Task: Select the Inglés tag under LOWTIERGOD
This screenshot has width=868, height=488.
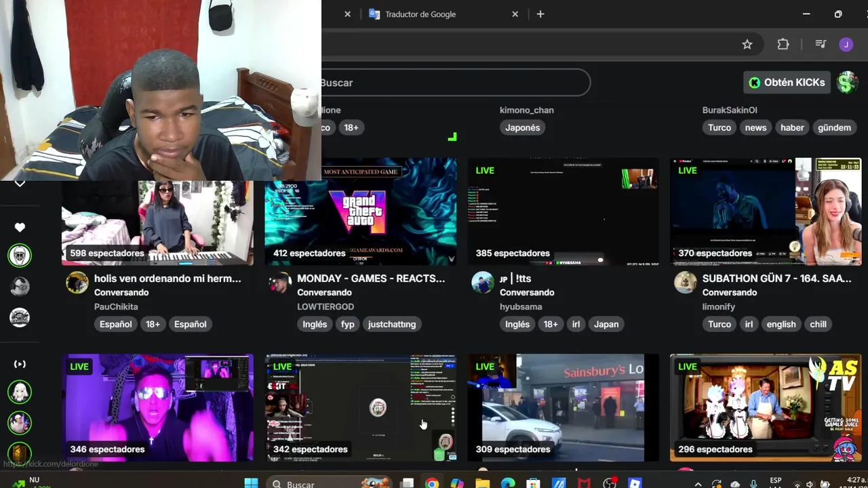Action: [315, 324]
